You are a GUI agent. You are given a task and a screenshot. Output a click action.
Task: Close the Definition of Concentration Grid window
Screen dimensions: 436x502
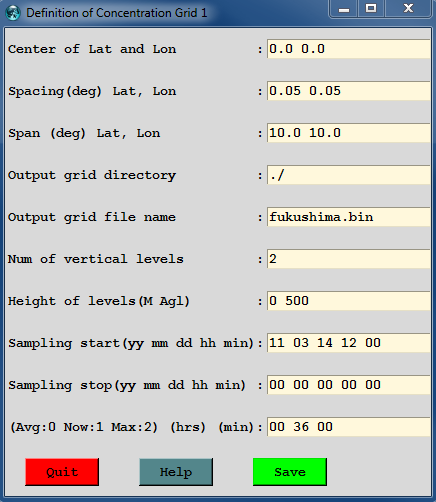[408, 8]
